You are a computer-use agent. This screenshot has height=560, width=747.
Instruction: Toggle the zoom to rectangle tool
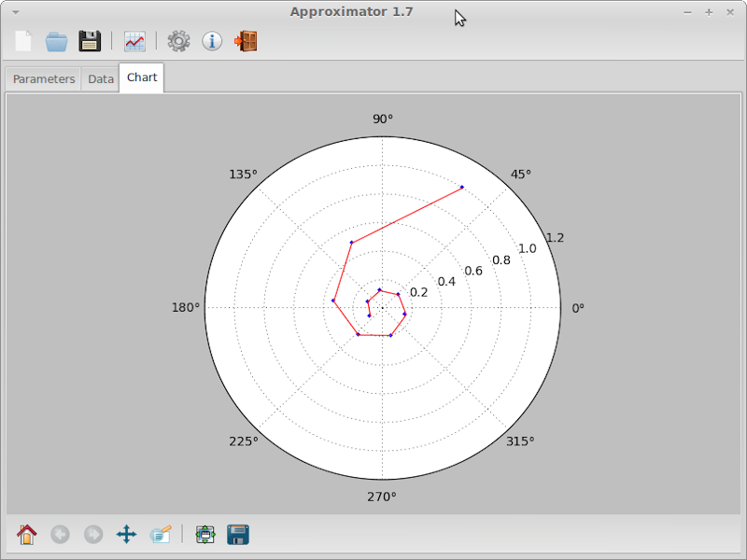(160, 535)
